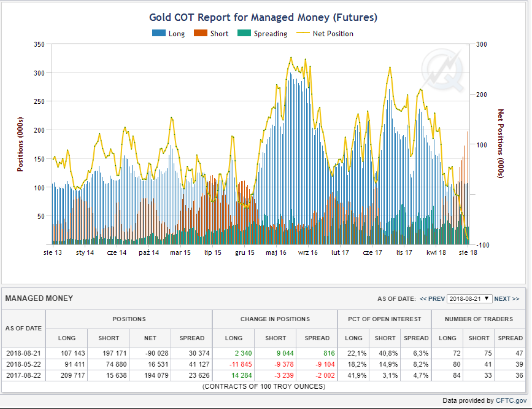Image resolution: width=532 pixels, height=409 pixels.
Task: Click the net value 194 079
Action: [156, 376]
